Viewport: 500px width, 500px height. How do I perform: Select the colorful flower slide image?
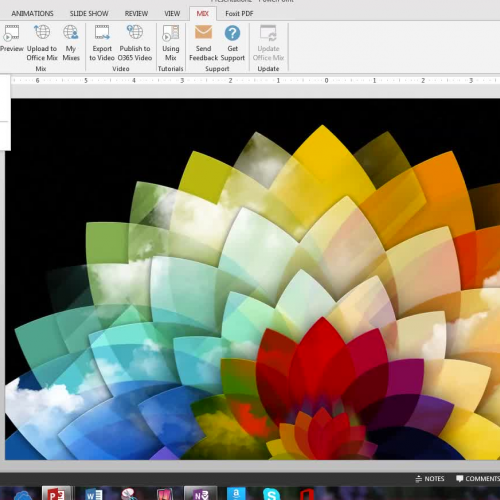pos(252,279)
